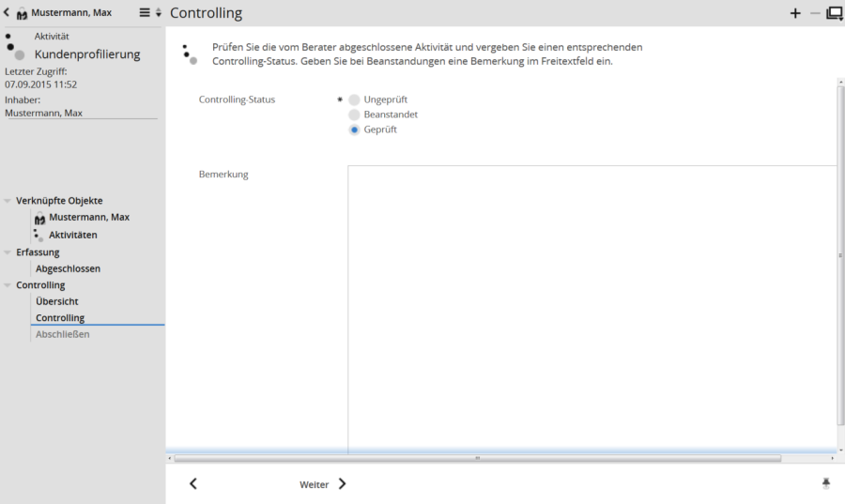Viewport: 845px width, 504px height.
Task: Open Abgeschlossen under Erfassung
Action: point(68,268)
